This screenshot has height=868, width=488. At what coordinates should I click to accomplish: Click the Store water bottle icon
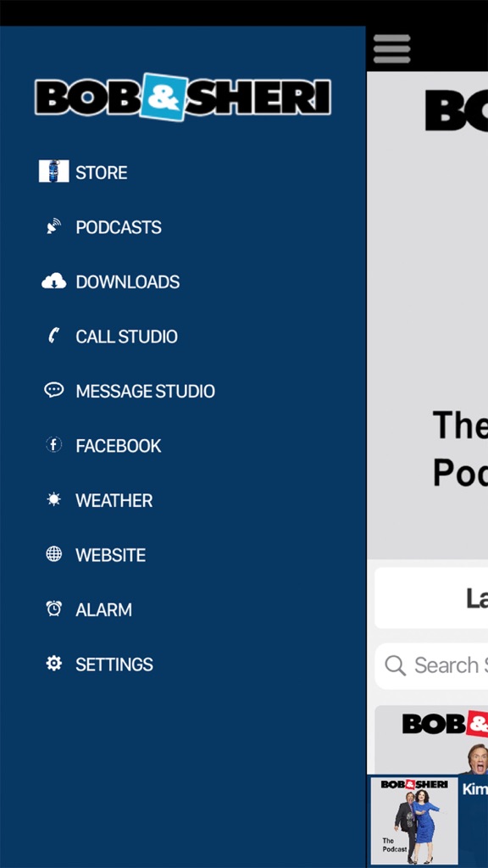click(53, 171)
